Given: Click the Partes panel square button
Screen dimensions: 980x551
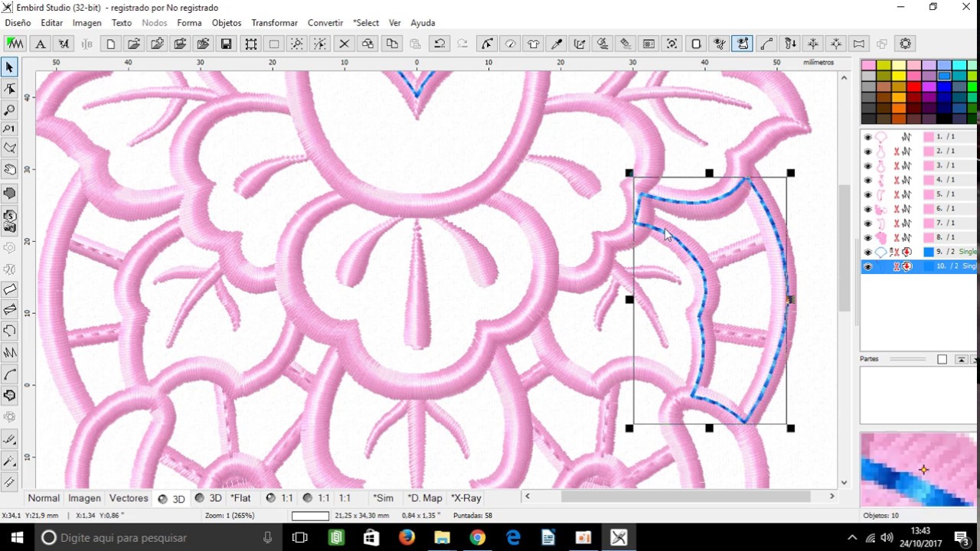Looking at the screenshot, I should 942,360.
